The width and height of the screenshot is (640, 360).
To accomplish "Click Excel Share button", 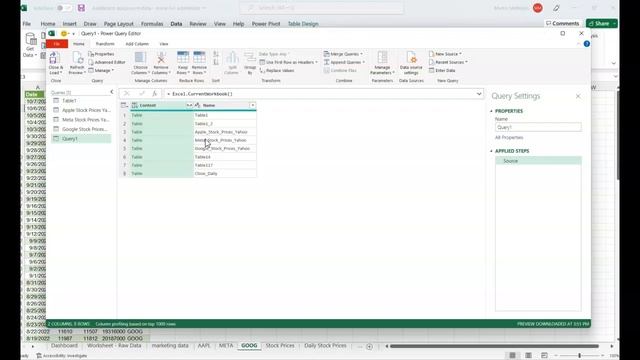I will point(601,24).
